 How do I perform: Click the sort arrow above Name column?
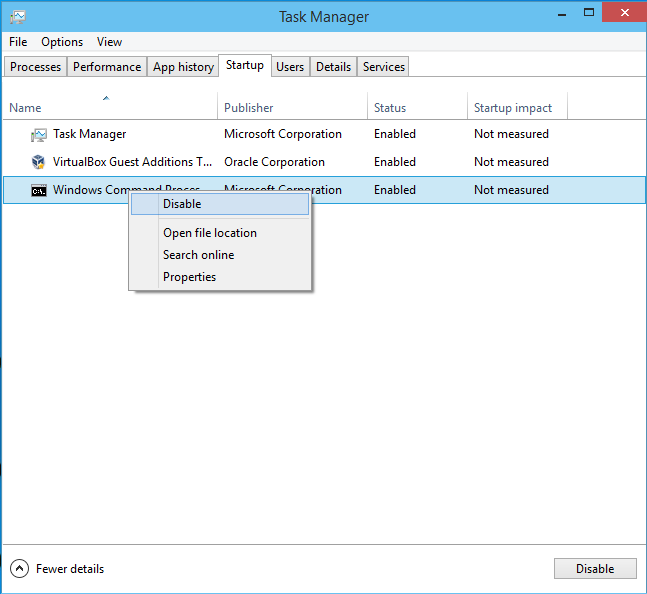pyautogui.click(x=106, y=98)
